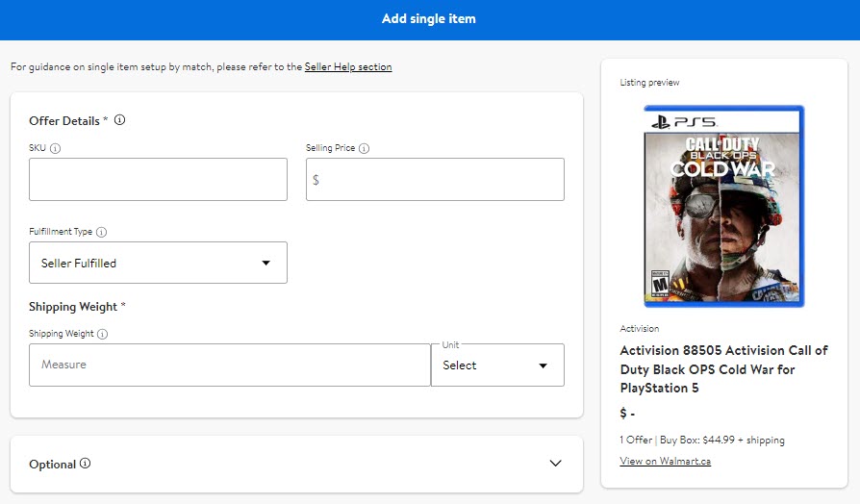This screenshot has width=860, height=504.
Task: Click into the SKU text field
Action: point(158,179)
